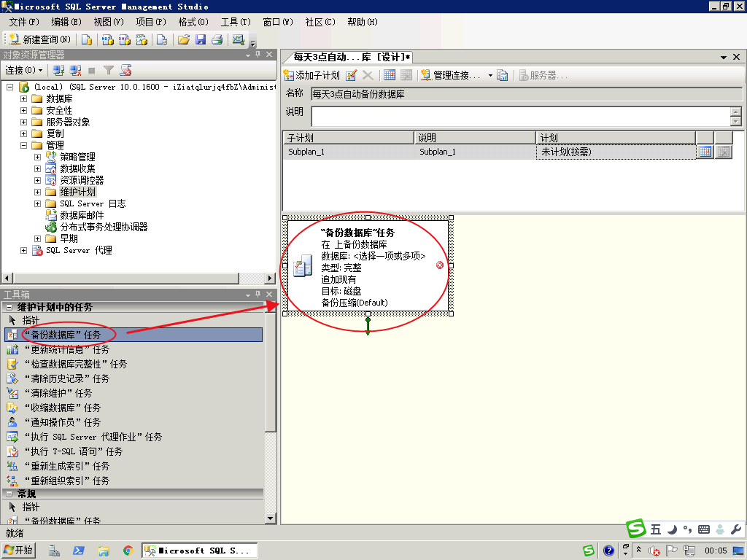Viewport: 747px width, 560px height.
Task: Open the 项目 menu
Action: [x=151, y=22]
